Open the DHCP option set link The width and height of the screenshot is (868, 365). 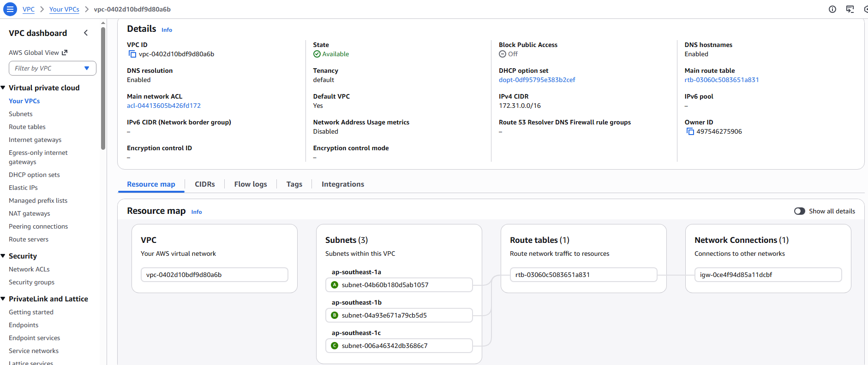click(x=537, y=80)
